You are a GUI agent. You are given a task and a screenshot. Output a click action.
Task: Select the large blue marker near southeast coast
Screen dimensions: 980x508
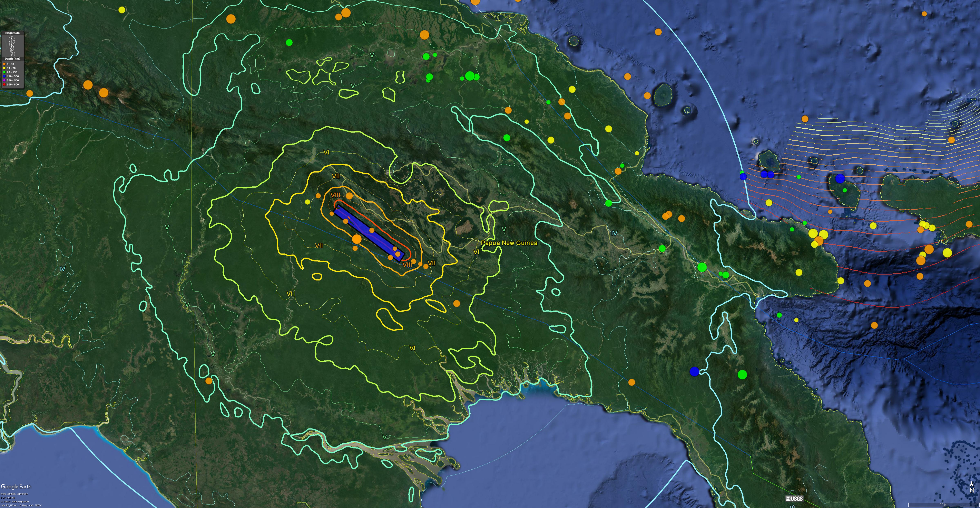tap(694, 371)
